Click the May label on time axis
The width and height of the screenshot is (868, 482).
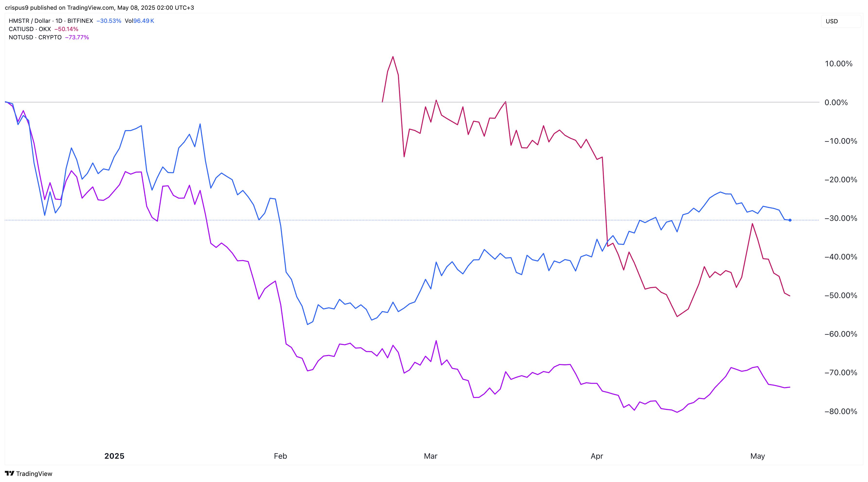(757, 456)
